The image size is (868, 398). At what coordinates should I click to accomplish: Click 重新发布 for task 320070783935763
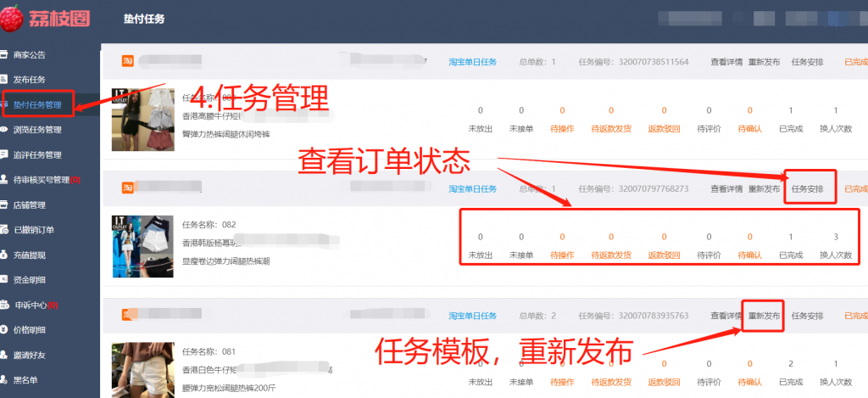click(764, 316)
